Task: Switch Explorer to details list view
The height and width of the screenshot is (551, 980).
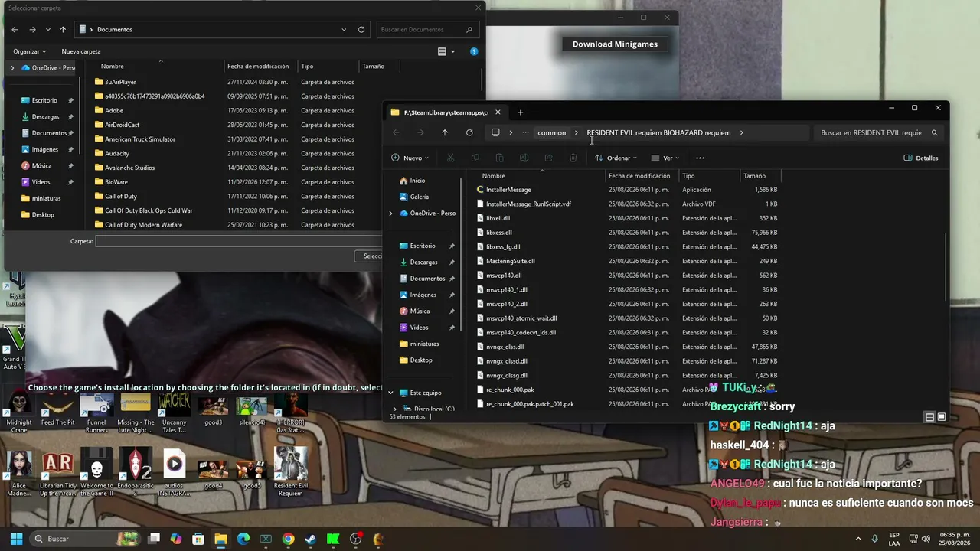Action: [x=929, y=417]
